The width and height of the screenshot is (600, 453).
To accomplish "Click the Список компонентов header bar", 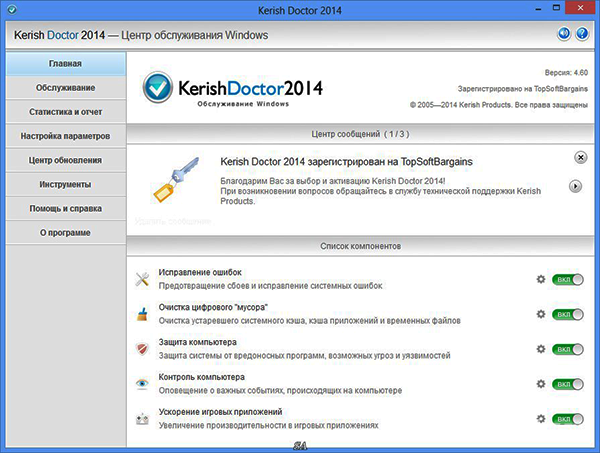I will (x=360, y=246).
